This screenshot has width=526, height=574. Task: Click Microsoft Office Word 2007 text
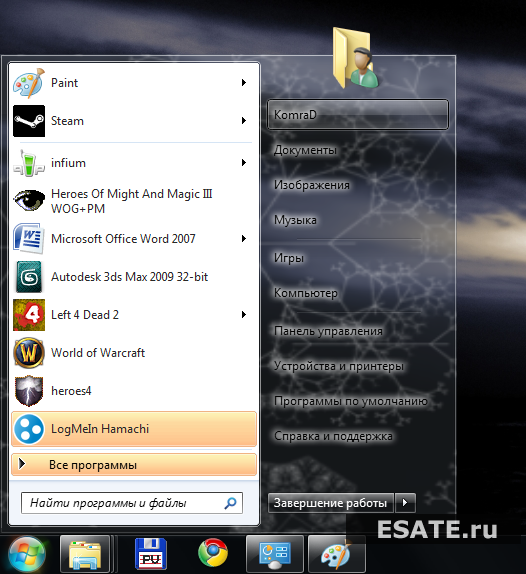123,239
